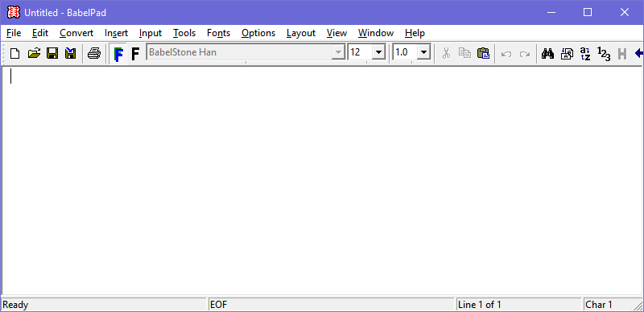Viewport: 644px width, 312px height.
Task: Save the file with the floppy disk icon
Action: (52, 53)
